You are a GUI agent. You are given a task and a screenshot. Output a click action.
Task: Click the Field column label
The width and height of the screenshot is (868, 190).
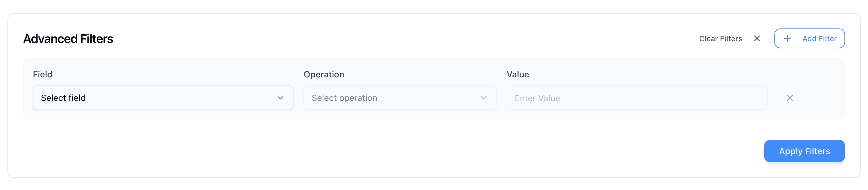click(42, 74)
